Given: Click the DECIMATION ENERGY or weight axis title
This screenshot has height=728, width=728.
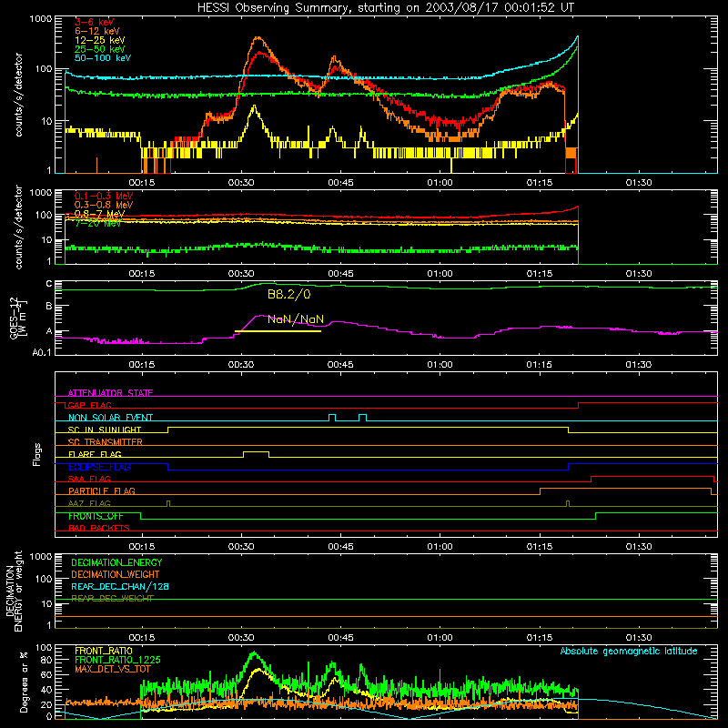Looking at the screenshot, I should coord(14,591).
